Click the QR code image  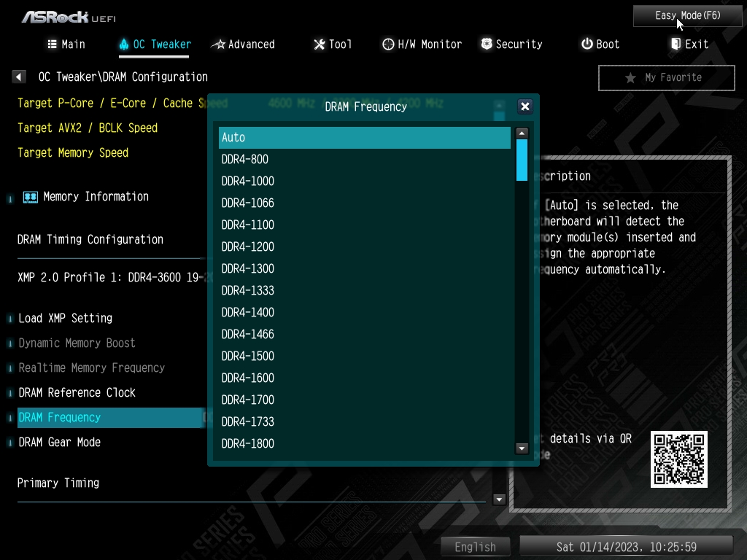pyautogui.click(x=679, y=459)
